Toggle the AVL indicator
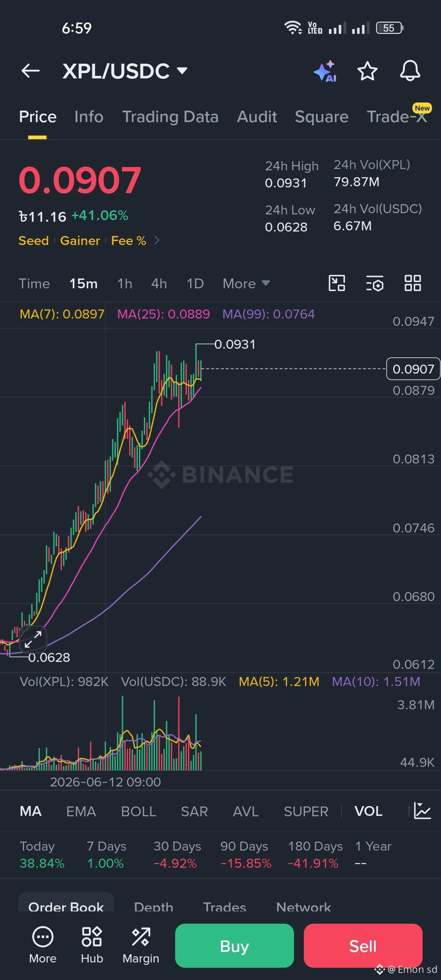Image resolution: width=441 pixels, height=980 pixels. (246, 811)
